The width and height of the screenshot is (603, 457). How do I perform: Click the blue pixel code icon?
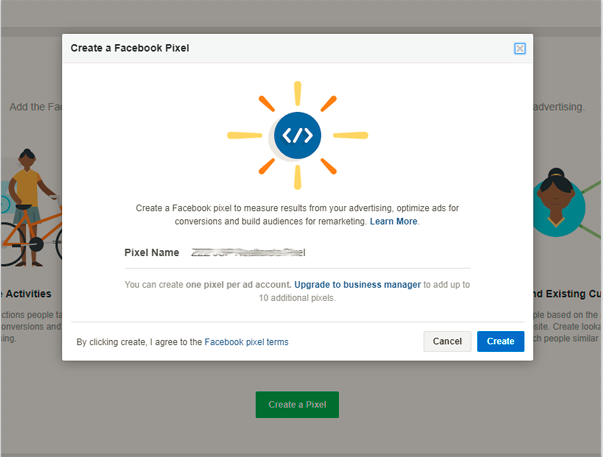pyautogui.click(x=297, y=135)
